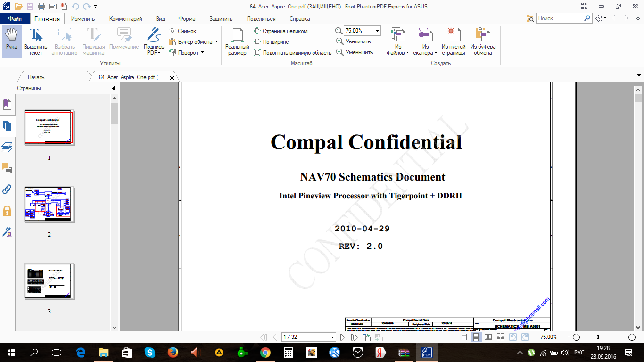Image resolution: width=644 pixels, height=362 pixels.
Task: Switch to facing pages view mode
Action: click(x=488, y=337)
